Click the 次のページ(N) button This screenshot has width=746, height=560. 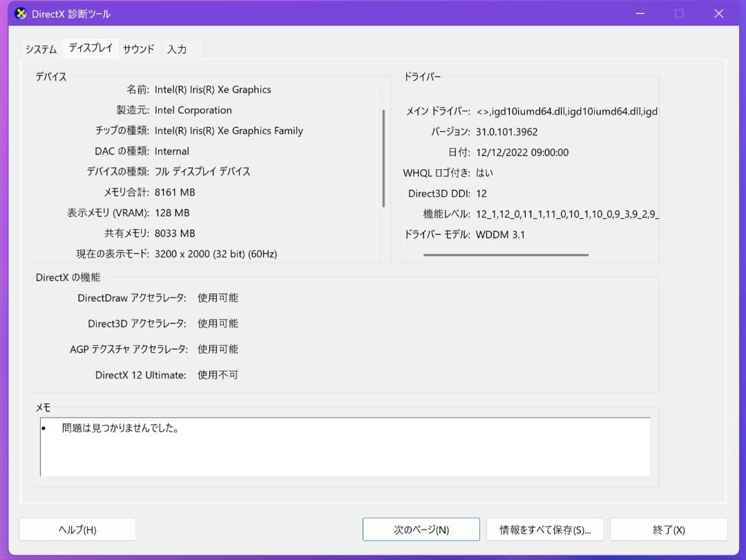pyautogui.click(x=421, y=529)
